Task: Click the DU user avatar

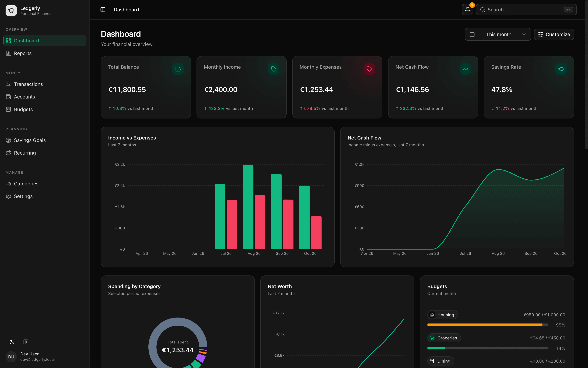Action: (11, 357)
